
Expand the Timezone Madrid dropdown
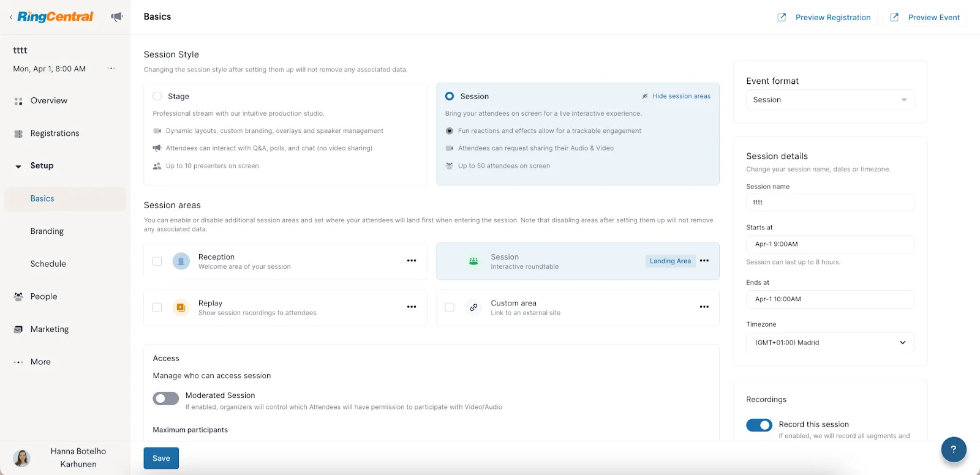point(829,343)
